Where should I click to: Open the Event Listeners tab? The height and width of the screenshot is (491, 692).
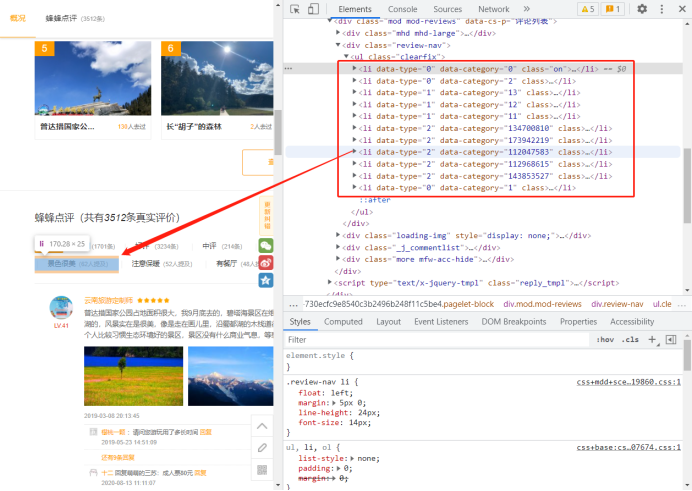(x=441, y=322)
